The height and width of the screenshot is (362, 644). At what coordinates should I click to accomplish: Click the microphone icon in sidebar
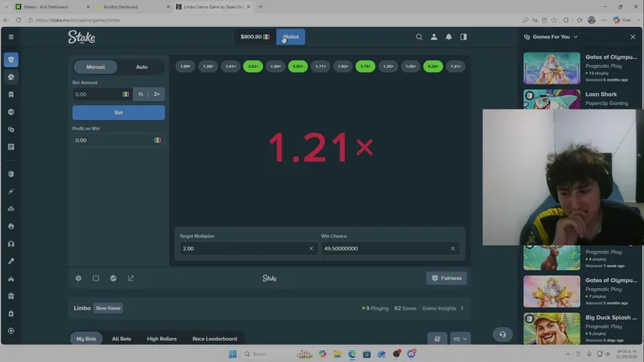point(11,261)
